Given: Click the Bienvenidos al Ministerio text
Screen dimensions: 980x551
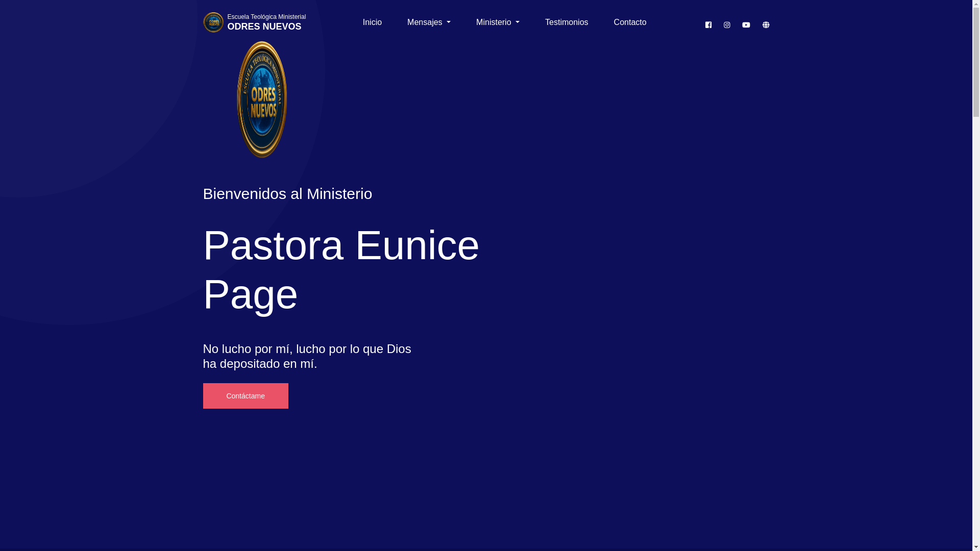Looking at the screenshot, I should pos(287,194).
